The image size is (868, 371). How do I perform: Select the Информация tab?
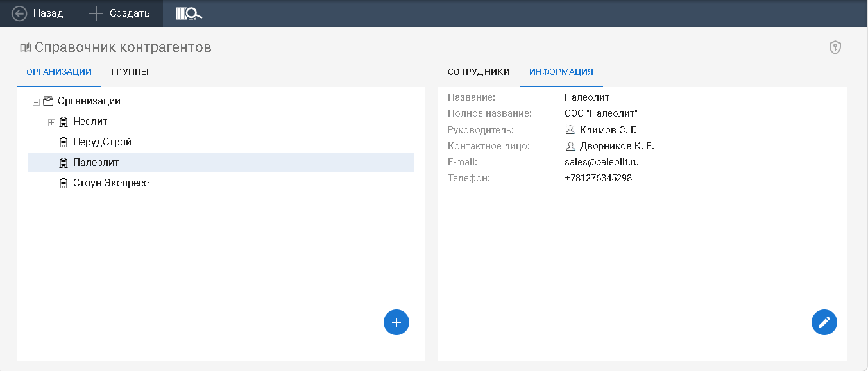[561, 72]
